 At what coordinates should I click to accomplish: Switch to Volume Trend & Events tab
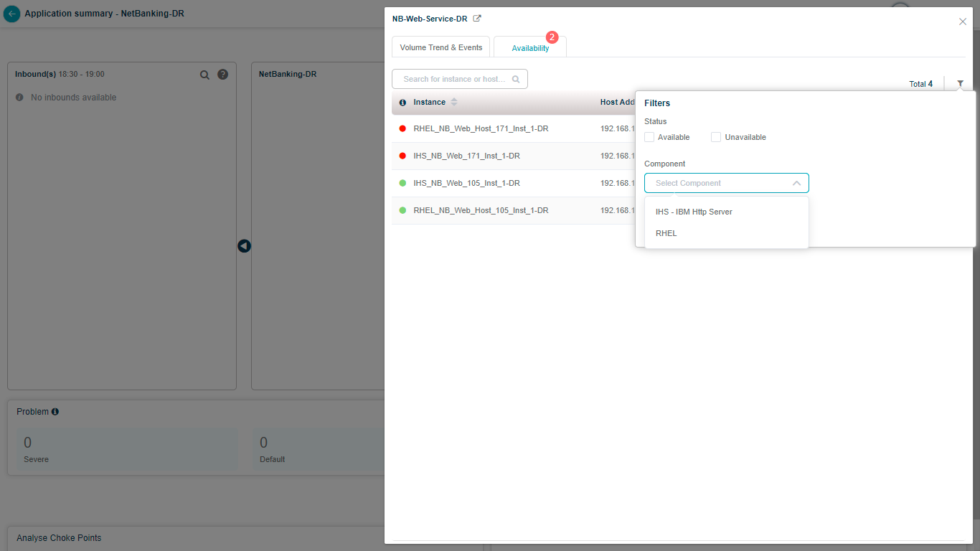coord(440,47)
